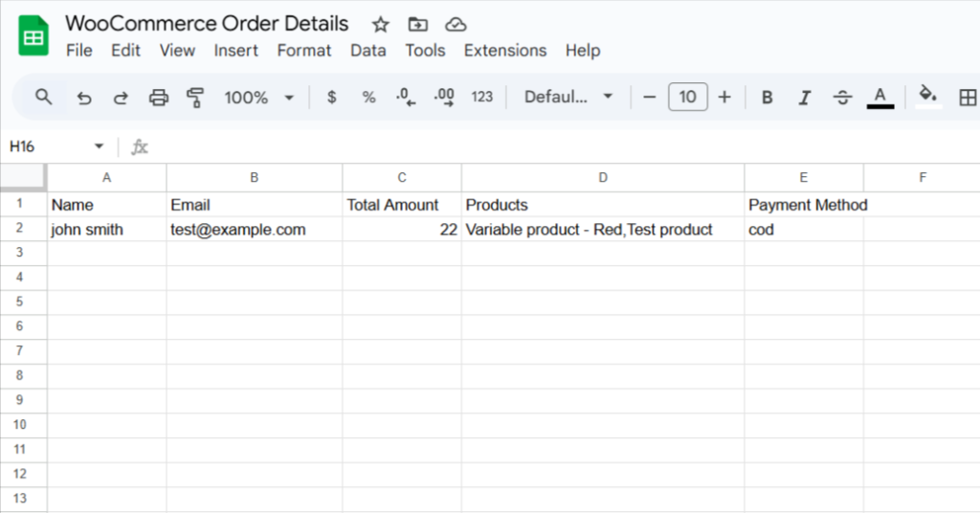Viewport: 980px width, 513px height.
Task: Toggle strikethrough formatting
Action: 842,97
